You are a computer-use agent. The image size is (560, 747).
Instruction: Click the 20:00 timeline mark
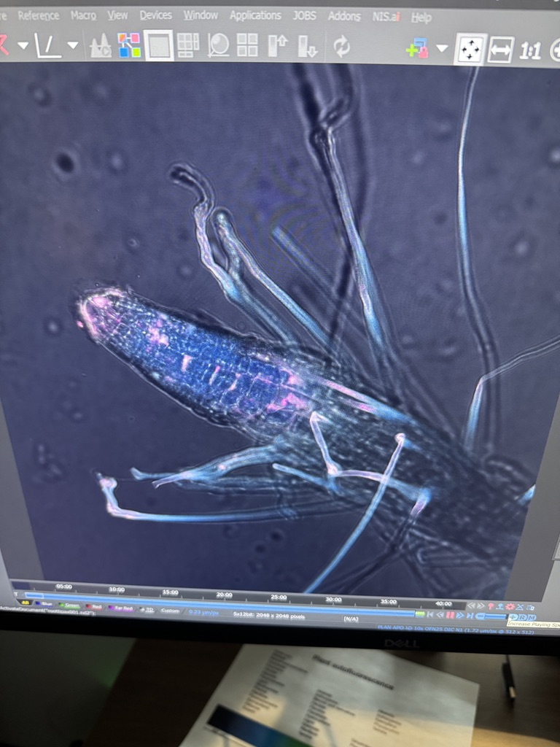tap(225, 595)
